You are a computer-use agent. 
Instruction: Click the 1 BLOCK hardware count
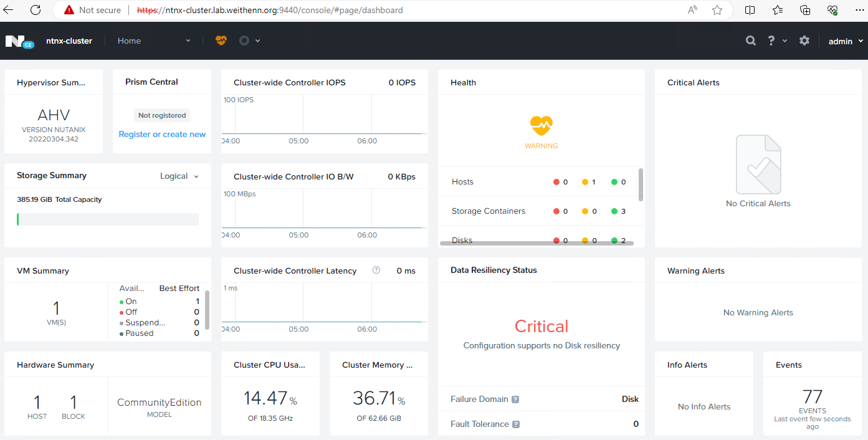74,407
